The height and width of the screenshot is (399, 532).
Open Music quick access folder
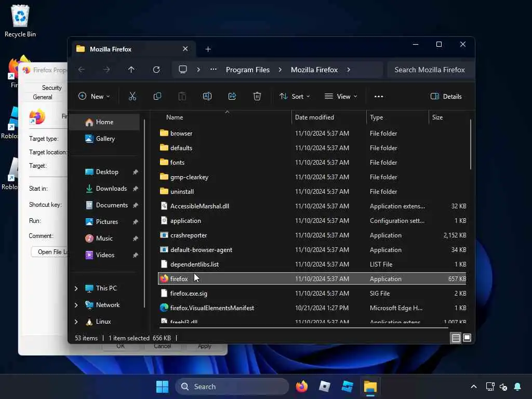(x=105, y=238)
